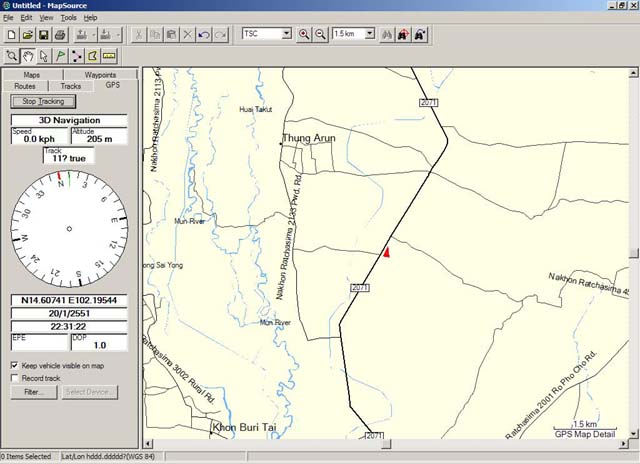Click the Open file toolbar icon
The image size is (640, 464).
point(27,34)
